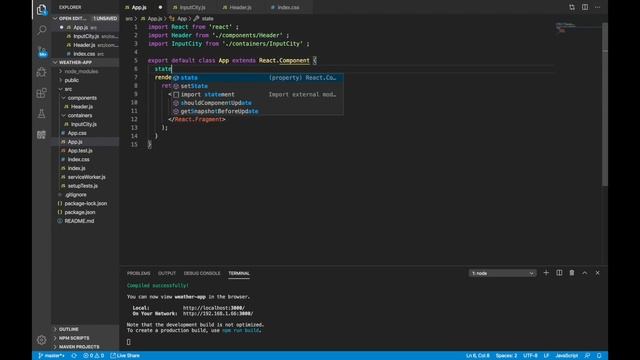Open the Problems panel tab
Image resolution: width=640 pixels, height=360 pixels.
pyautogui.click(x=138, y=273)
